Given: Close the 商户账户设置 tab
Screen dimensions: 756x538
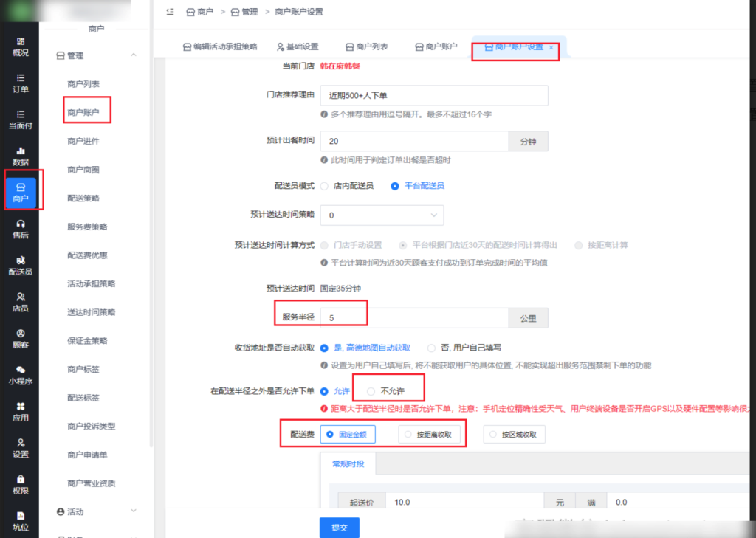Looking at the screenshot, I should 551,47.
